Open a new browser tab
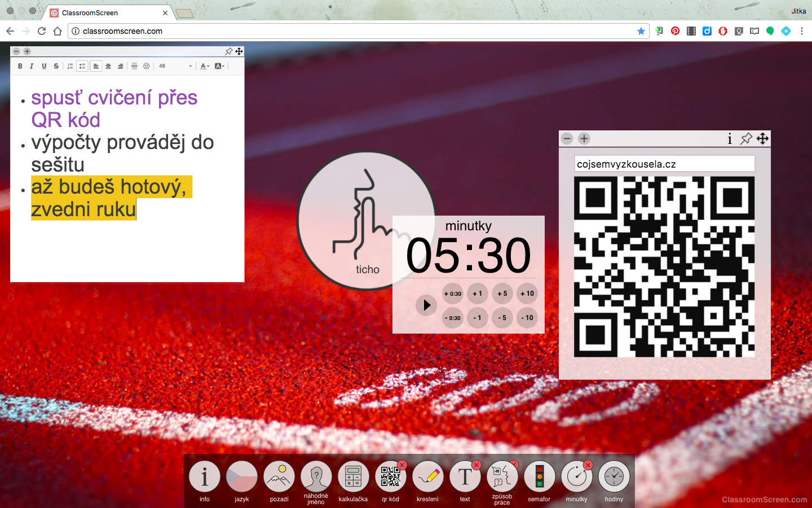812x508 pixels. (x=184, y=14)
